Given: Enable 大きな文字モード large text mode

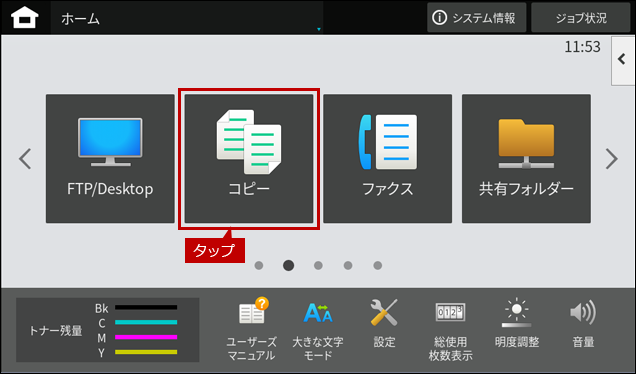Looking at the screenshot, I should [x=318, y=329].
